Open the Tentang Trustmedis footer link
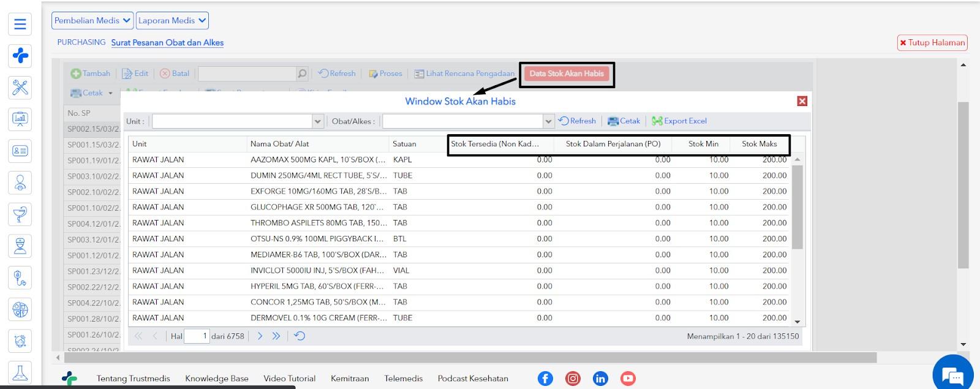Viewport: 980px width, 389px height. click(x=133, y=379)
